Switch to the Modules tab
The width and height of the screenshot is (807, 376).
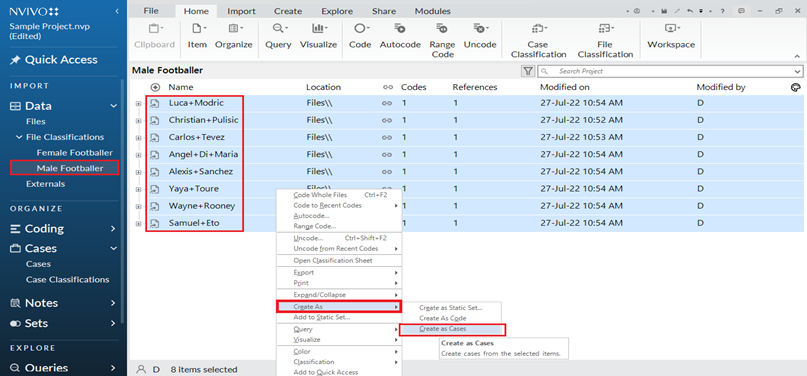coord(433,11)
